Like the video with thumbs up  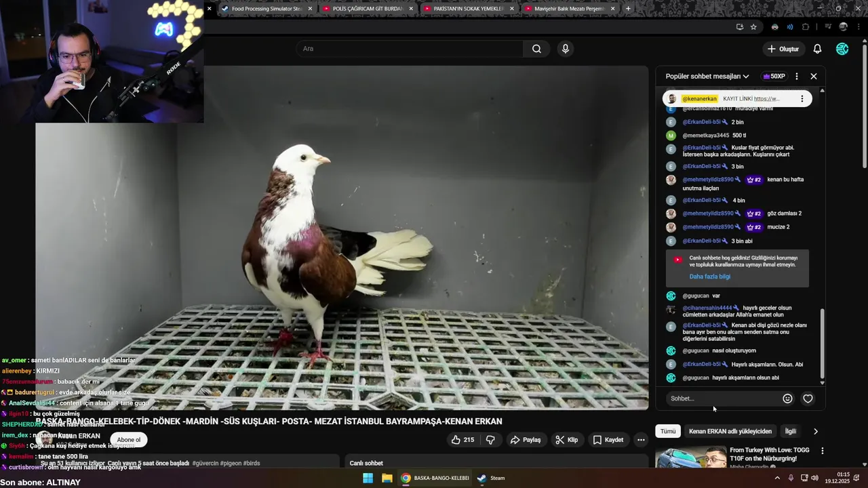[x=462, y=440]
